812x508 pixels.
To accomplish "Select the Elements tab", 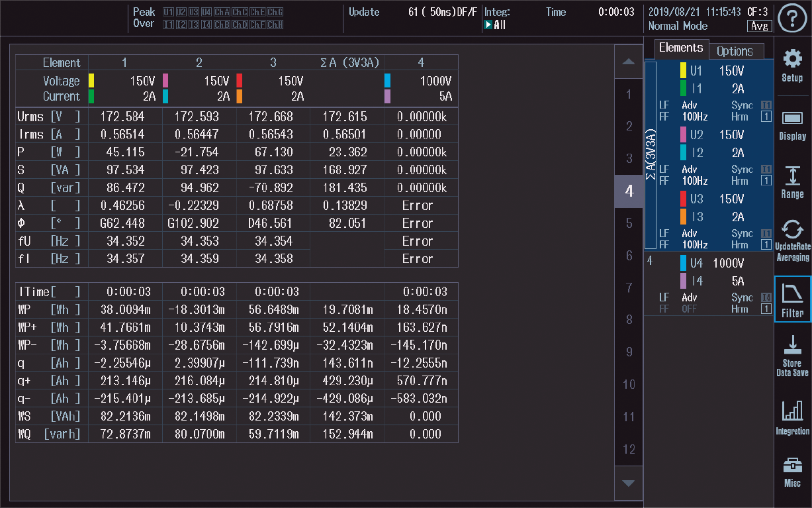I will click(x=681, y=48).
